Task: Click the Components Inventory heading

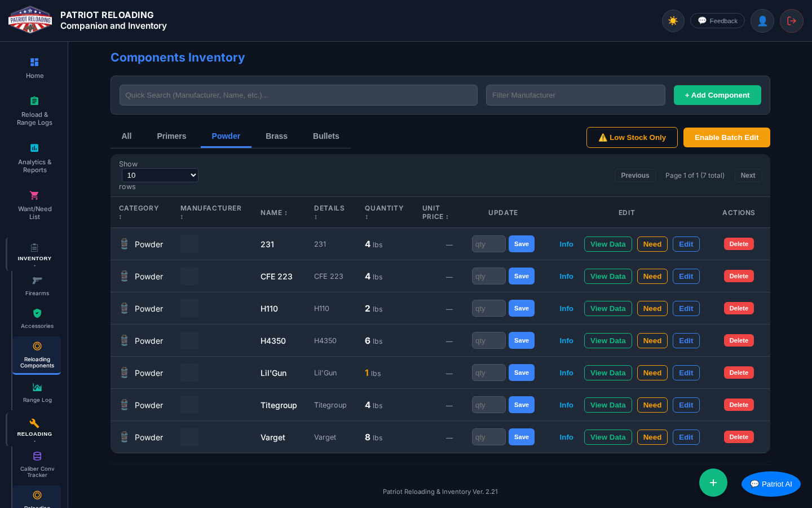Action: coord(178,58)
